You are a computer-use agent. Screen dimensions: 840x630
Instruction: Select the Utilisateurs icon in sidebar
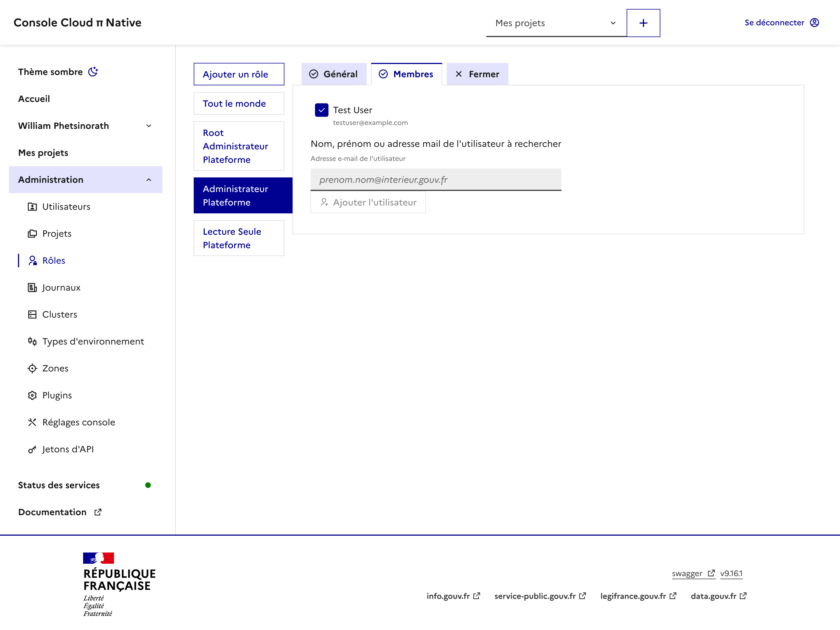[x=33, y=207]
